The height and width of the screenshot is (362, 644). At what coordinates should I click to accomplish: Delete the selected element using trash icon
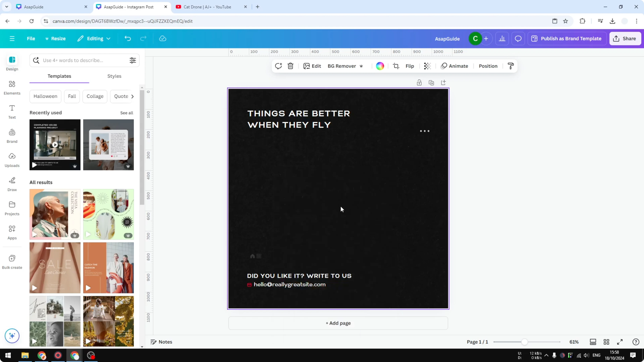(290, 66)
